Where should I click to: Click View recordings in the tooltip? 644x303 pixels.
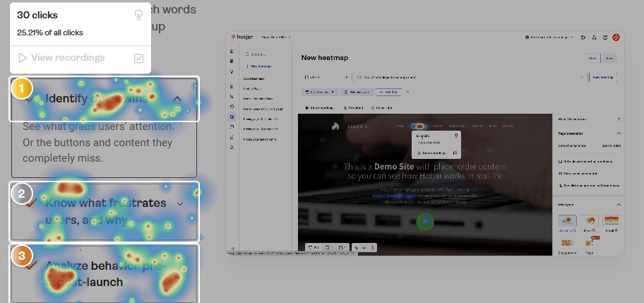pyautogui.click(x=68, y=58)
